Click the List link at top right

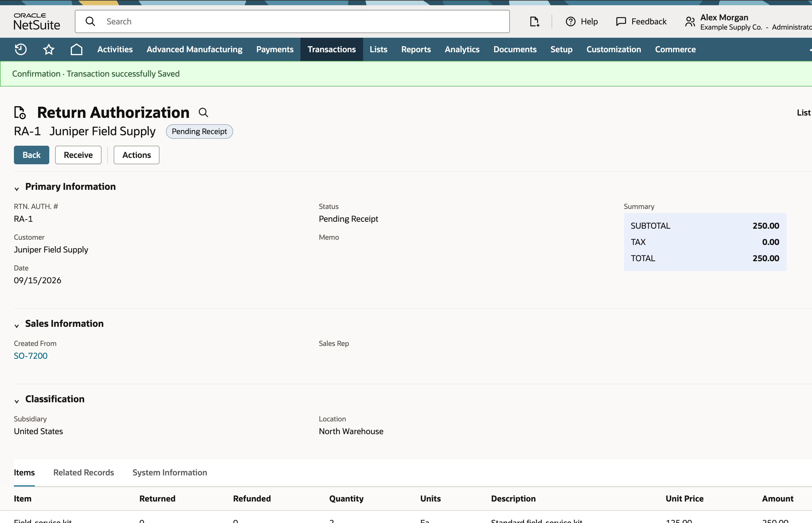click(x=804, y=112)
